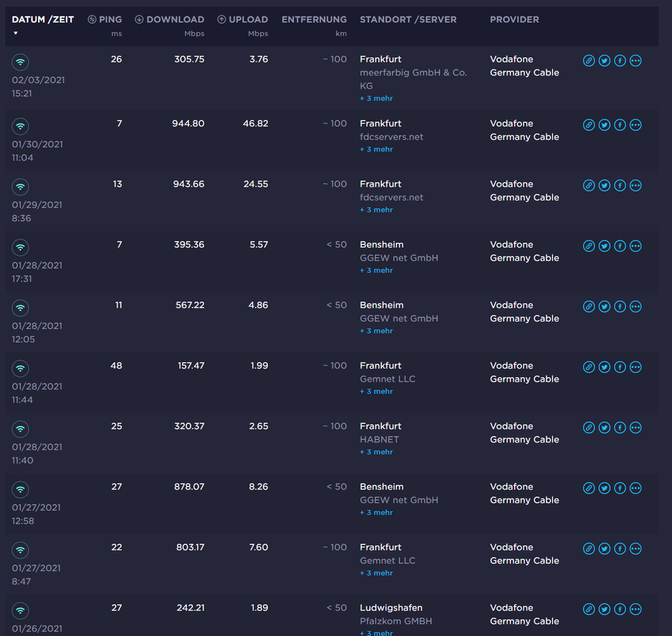Expand '+ 3 mehr' for 01/28/2021 17:31 Bensheim
672x636 pixels.
[376, 270]
